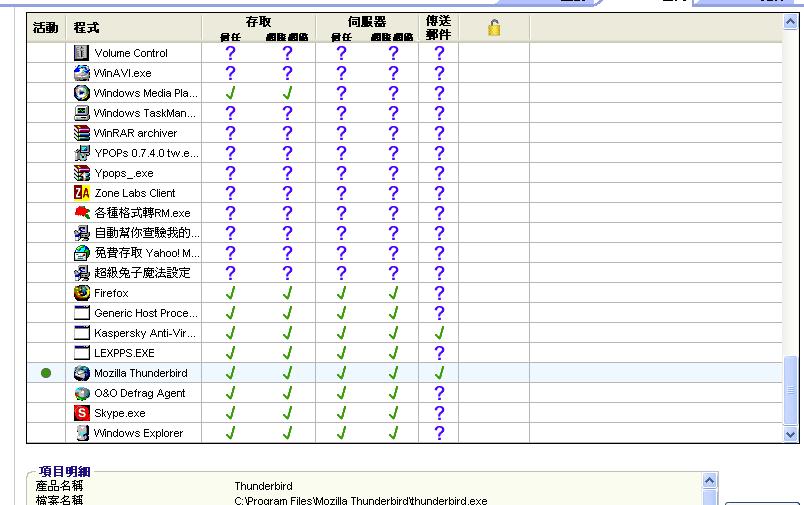Click program list scrollbar up arrow
The image size is (804, 505).
(x=790, y=22)
